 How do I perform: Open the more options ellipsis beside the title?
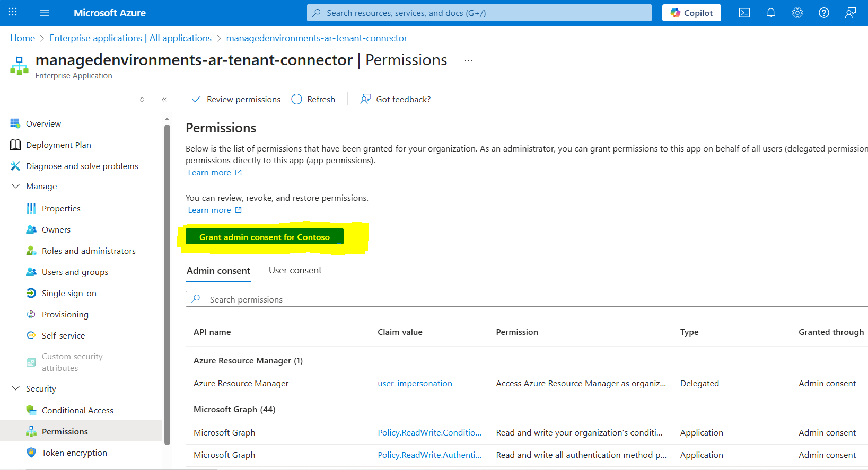click(x=468, y=60)
